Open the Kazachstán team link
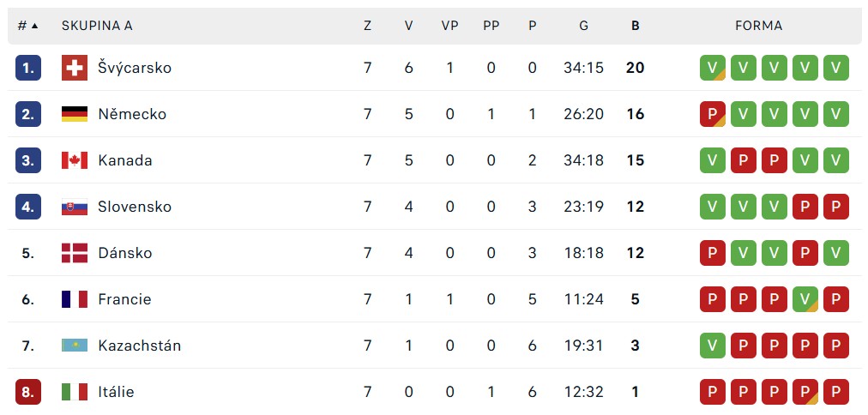 [x=140, y=346]
